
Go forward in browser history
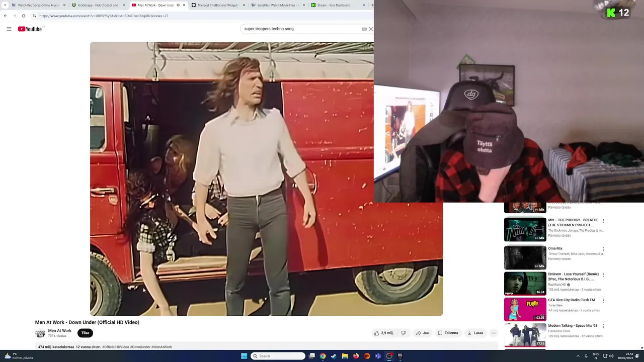pos(14,16)
